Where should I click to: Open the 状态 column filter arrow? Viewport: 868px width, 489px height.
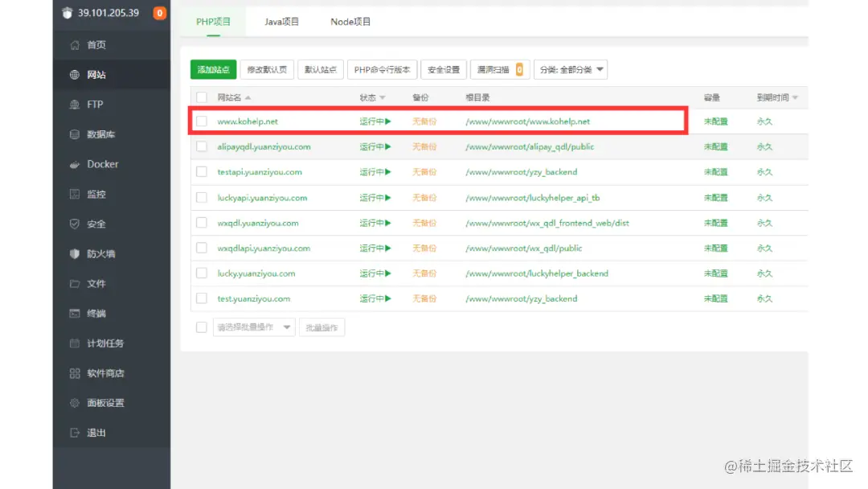(x=383, y=98)
